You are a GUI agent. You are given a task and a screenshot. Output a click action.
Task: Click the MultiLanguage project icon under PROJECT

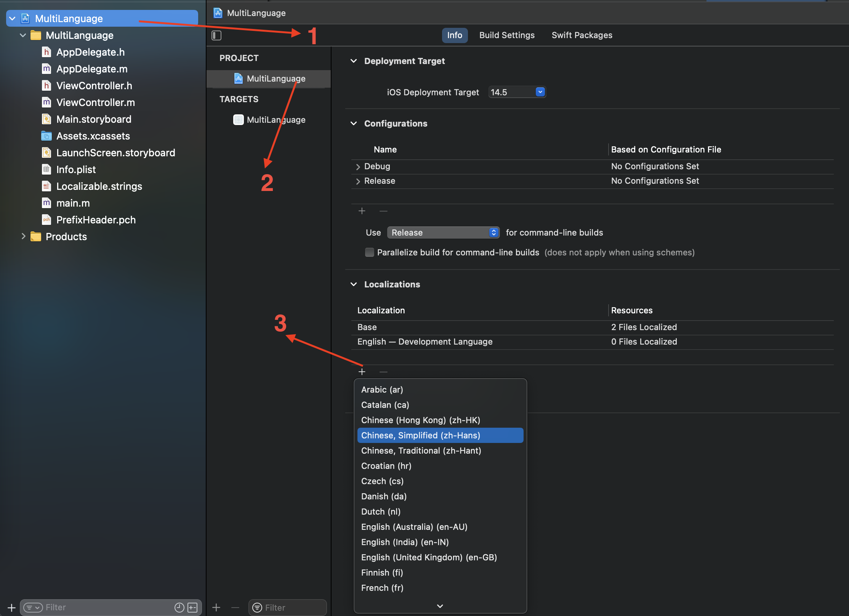point(238,79)
